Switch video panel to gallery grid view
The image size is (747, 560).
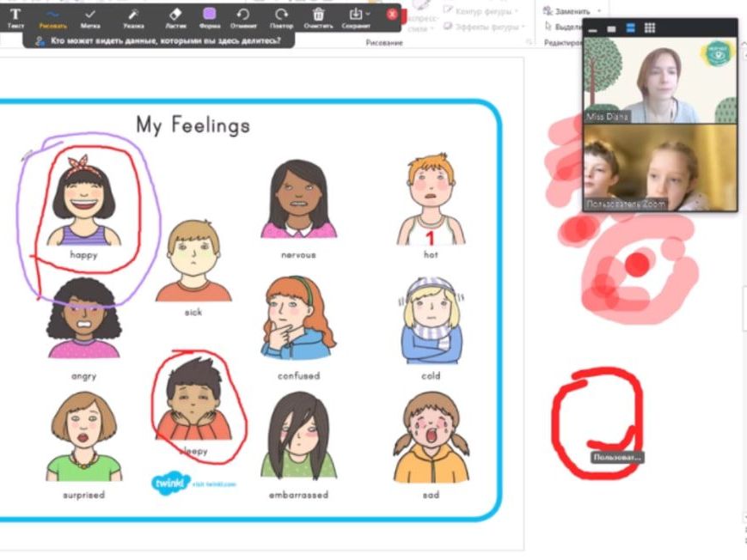coord(650,28)
